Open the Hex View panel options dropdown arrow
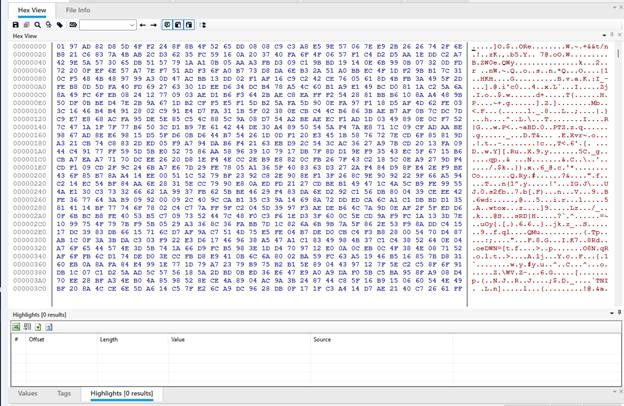Screen dimensions: 624x406 [604, 35]
